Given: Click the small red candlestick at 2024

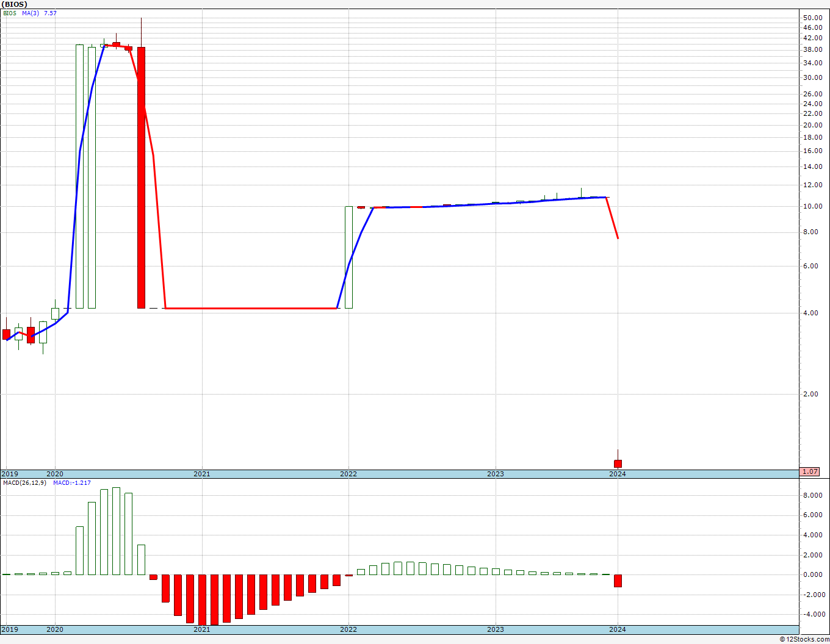Looking at the screenshot, I should (618, 463).
